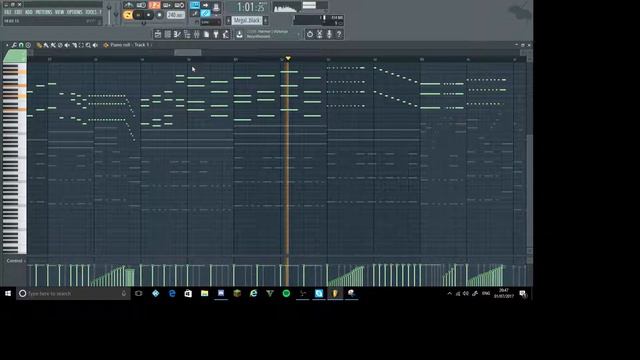Open the piano roll menu arrow

(x=7, y=45)
